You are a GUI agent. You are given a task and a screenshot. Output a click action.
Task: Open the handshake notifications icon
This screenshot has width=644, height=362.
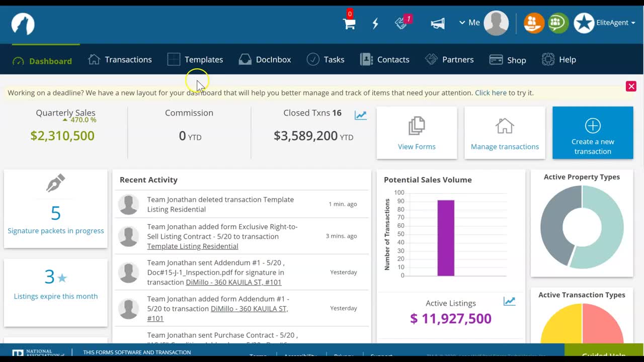coord(401,23)
